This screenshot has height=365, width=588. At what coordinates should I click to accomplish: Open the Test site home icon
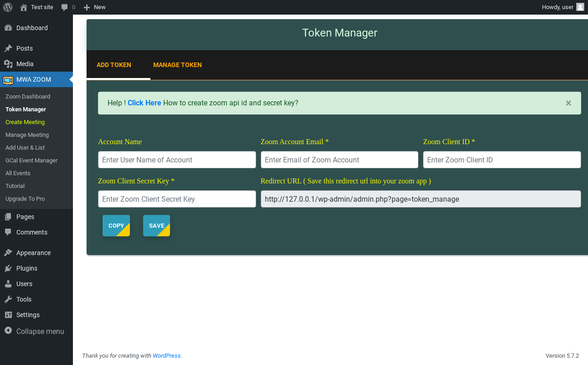[24, 7]
